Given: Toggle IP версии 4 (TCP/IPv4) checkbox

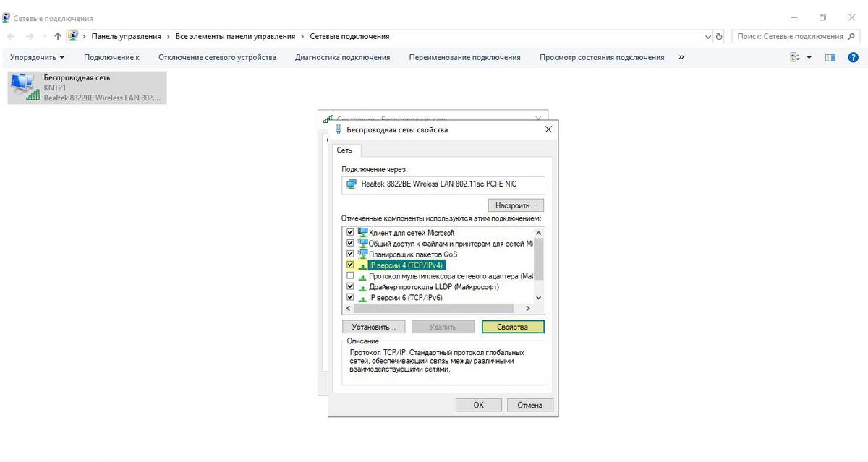Looking at the screenshot, I should click(x=351, y=265).
